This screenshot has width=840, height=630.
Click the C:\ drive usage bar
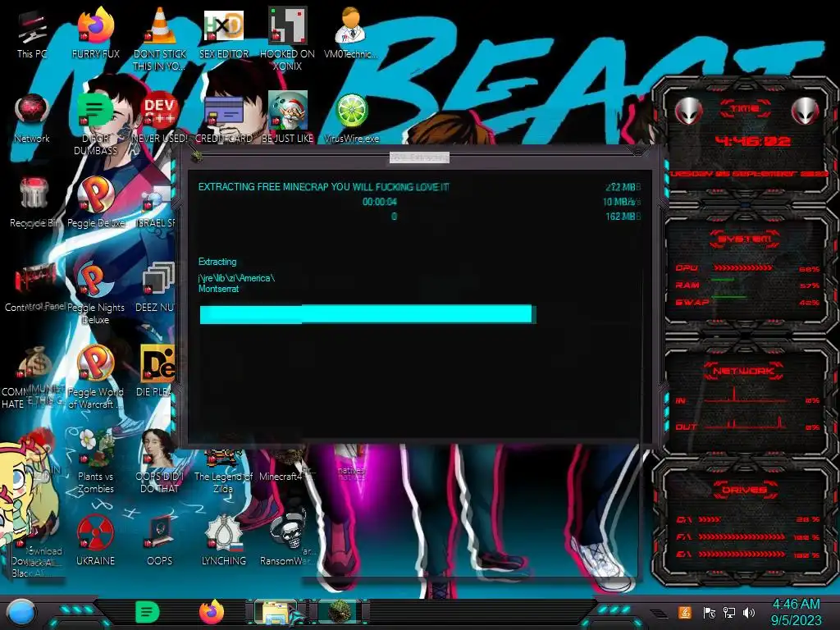(710, 519)
